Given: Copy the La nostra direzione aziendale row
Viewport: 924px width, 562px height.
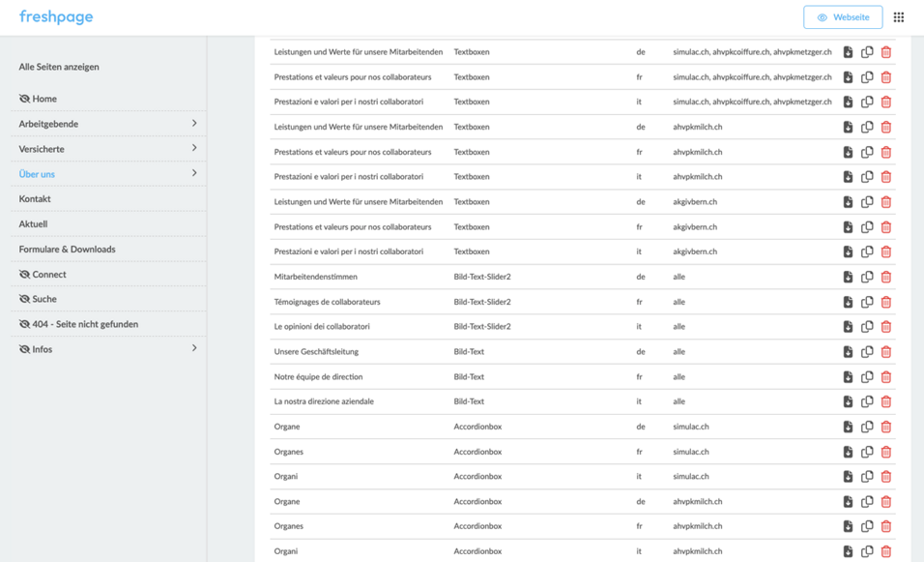Looking at the screenshot, I should [867, 401].
